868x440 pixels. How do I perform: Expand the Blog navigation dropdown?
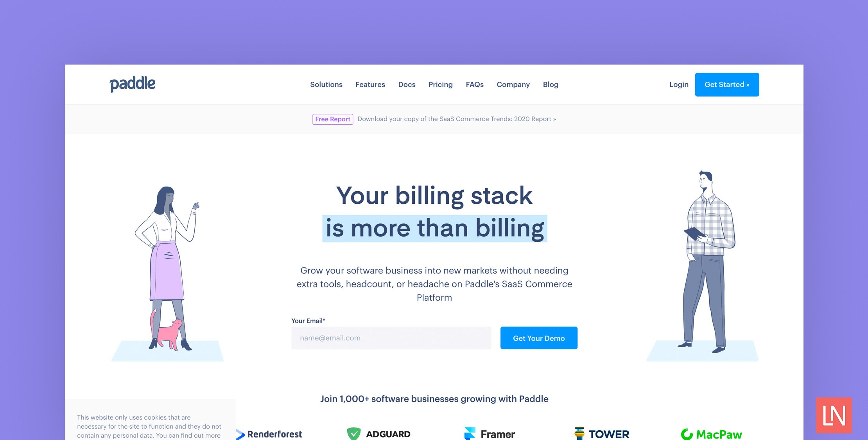551,84
